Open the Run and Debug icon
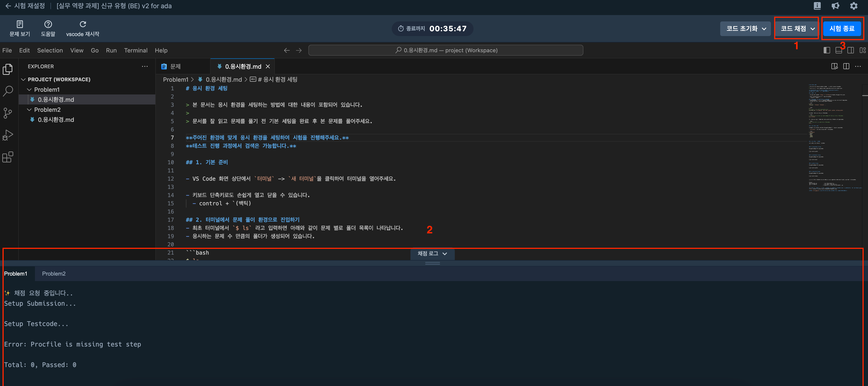This screenshot has height=386, width=868. click(8, 135)
